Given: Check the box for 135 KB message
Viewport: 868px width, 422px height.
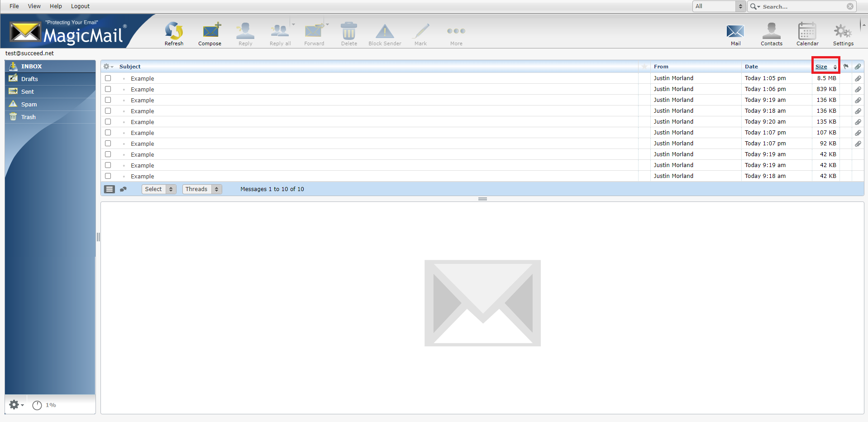Looking at the screenshot, I should pos(108,122).
